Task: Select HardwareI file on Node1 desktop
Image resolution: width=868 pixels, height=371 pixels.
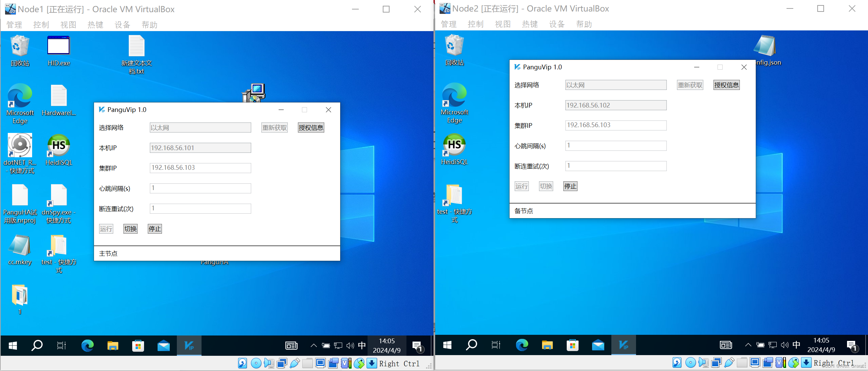Action: point(58,100)
